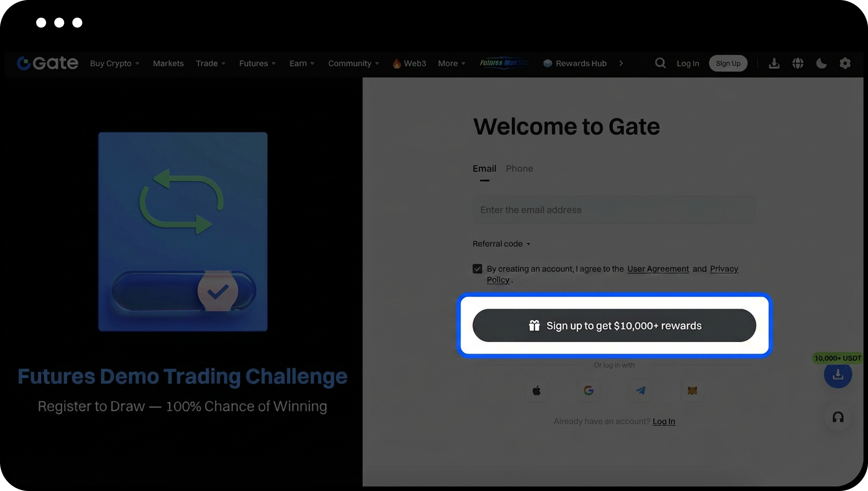Open the Buy Crypto dropdown menu
This screenshot has height=491, width=868.
[x=114, y=63]
